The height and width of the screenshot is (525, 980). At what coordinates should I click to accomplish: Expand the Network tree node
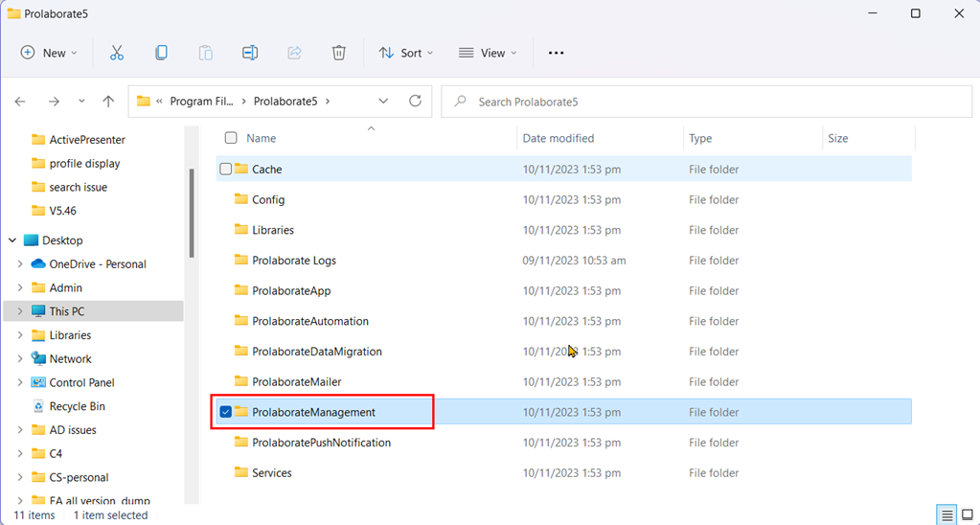point(20,358)
